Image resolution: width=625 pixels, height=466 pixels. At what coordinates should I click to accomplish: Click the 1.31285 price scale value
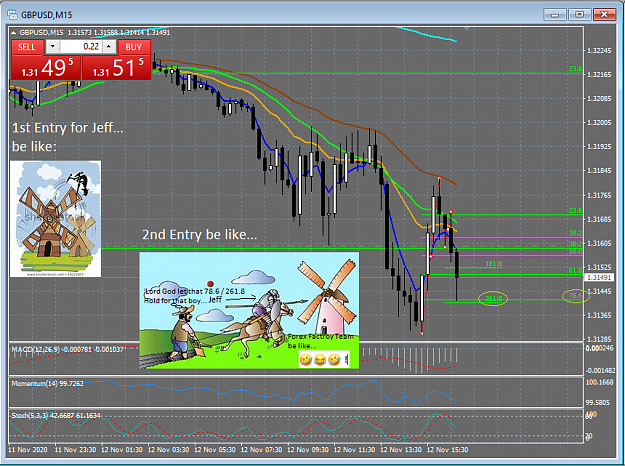point(599,339)
